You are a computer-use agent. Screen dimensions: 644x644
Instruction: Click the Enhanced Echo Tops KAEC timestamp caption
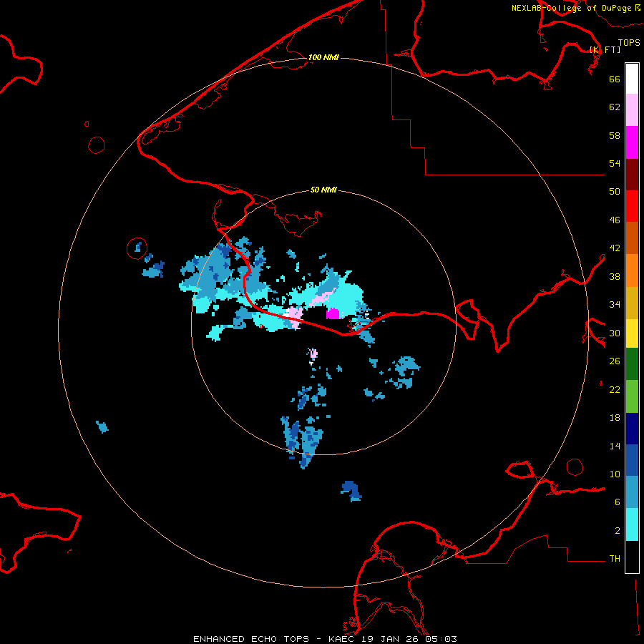325,639
